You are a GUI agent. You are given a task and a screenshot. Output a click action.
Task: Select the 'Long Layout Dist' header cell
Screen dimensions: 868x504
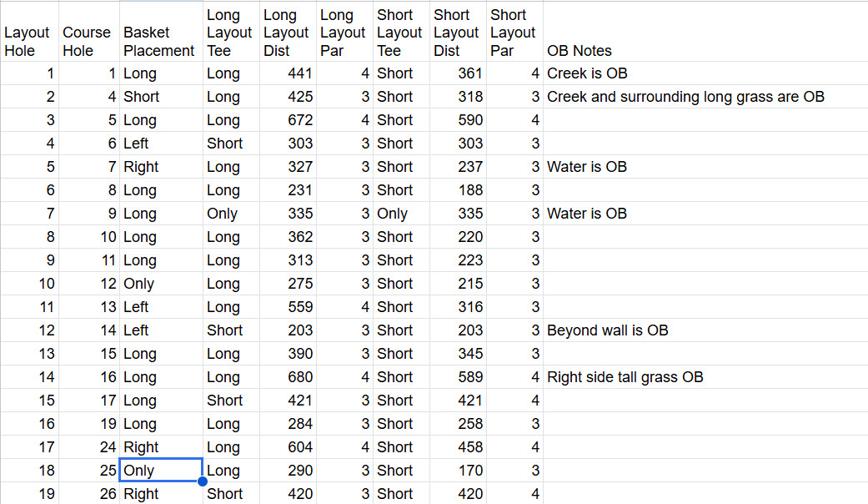pos(288,32)
